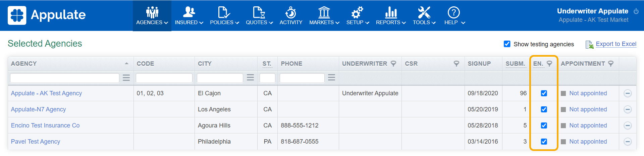Toggle enabled checkbox for Encino Test Insurance Co
644x156 pixels.
[x=544, y=125]
